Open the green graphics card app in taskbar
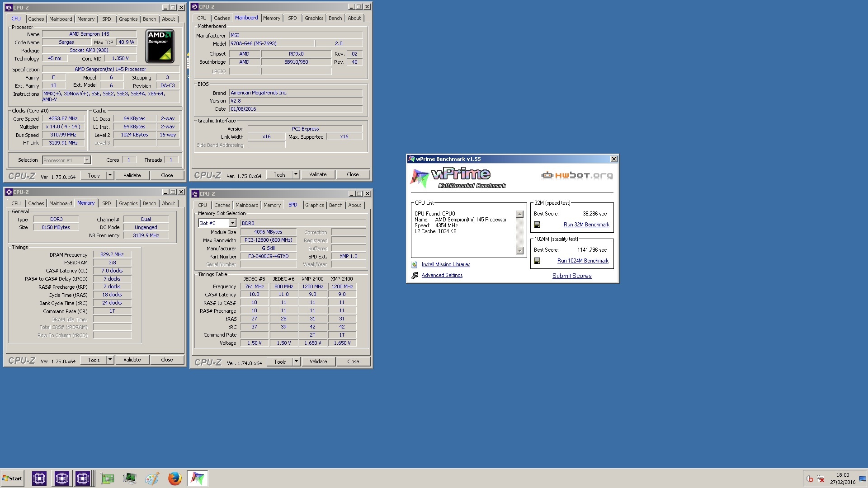Screen dimensions: 868x488 [108, 478]
